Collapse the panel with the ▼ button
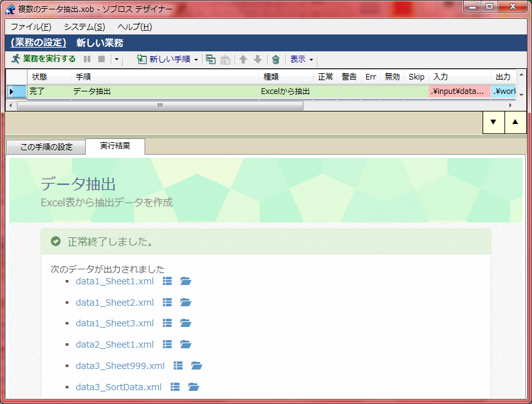The width and height of the screenshot is (532, 404). 493,122
